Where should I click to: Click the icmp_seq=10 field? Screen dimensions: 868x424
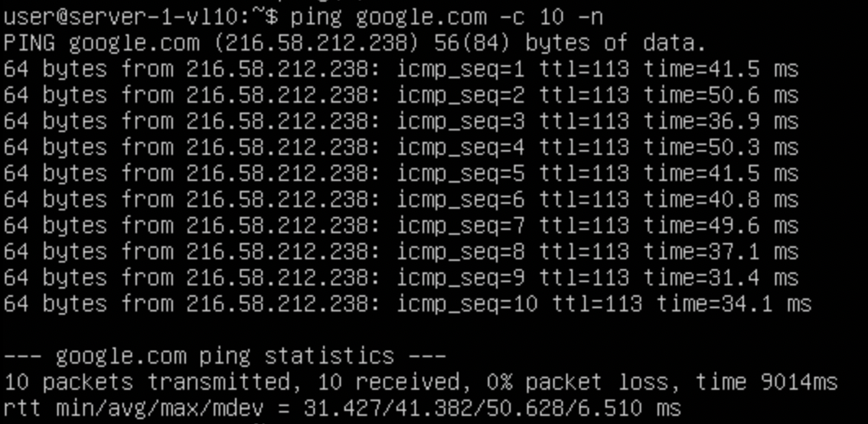coord(467,303)
